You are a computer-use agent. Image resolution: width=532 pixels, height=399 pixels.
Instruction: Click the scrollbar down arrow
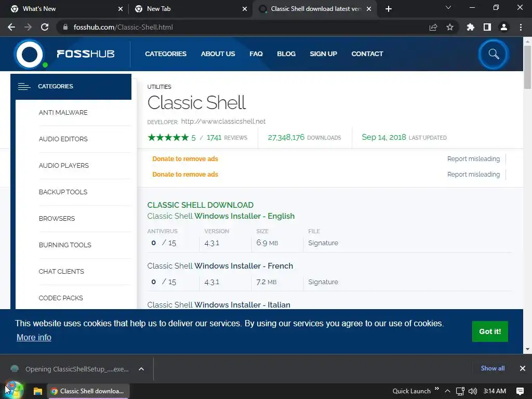(527, 349)
